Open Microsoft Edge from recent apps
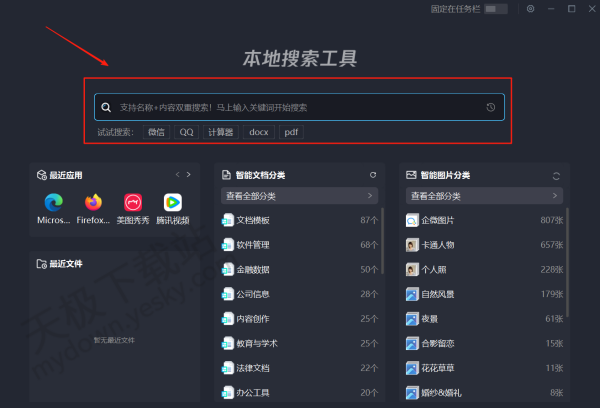Image resolution: width=600 pixels, height=408 pixels. (53, 203)
